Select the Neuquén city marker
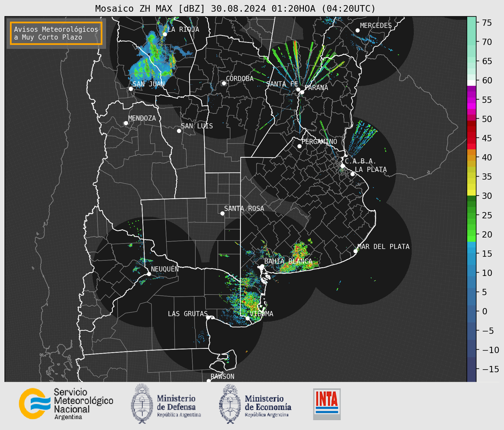 pyautogui.click(x=149, y=274)
